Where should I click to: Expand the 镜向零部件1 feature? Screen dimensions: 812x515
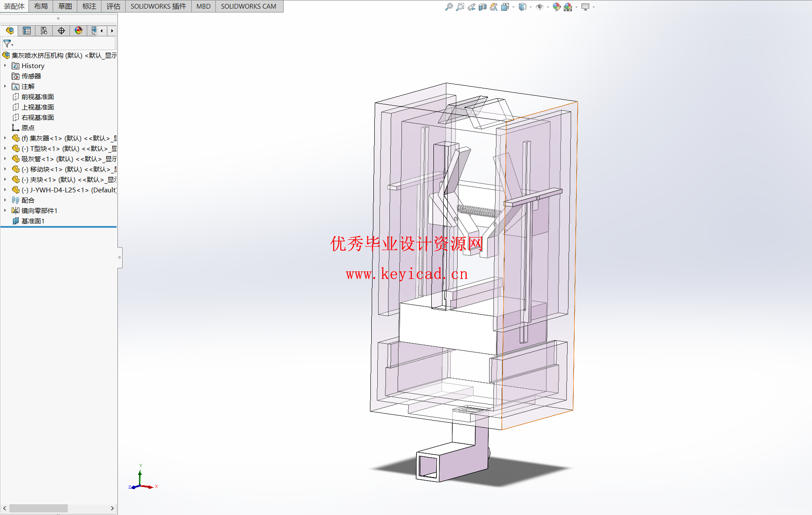click(5, 210)
